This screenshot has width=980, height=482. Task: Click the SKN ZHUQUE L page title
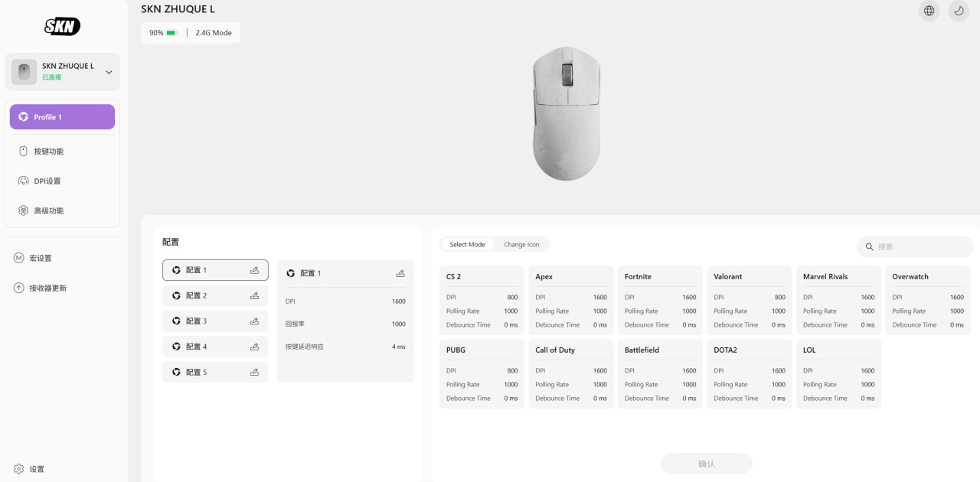click(178, 9)
